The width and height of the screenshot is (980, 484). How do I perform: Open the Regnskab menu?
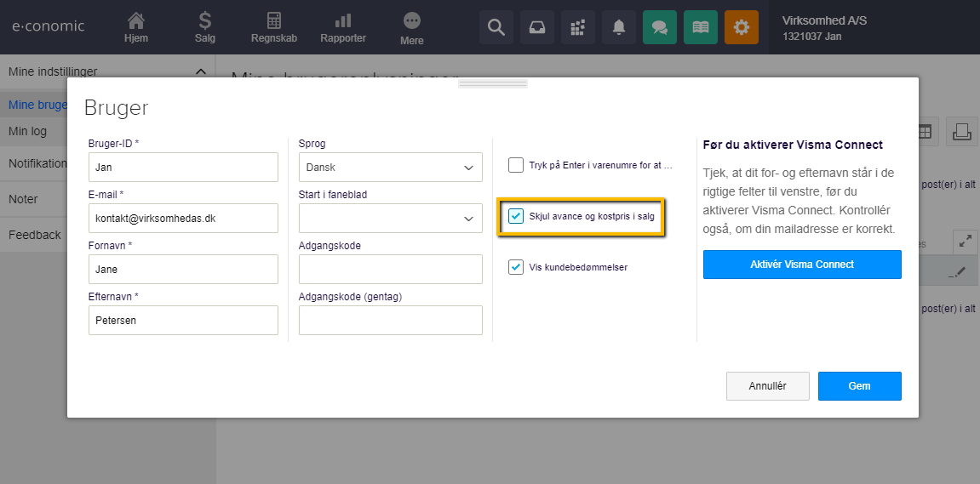tap(273, 27)
